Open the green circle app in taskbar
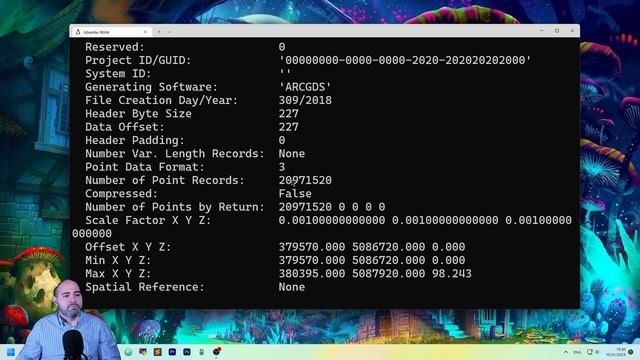 pyautogui.click(x=128, y=352)
